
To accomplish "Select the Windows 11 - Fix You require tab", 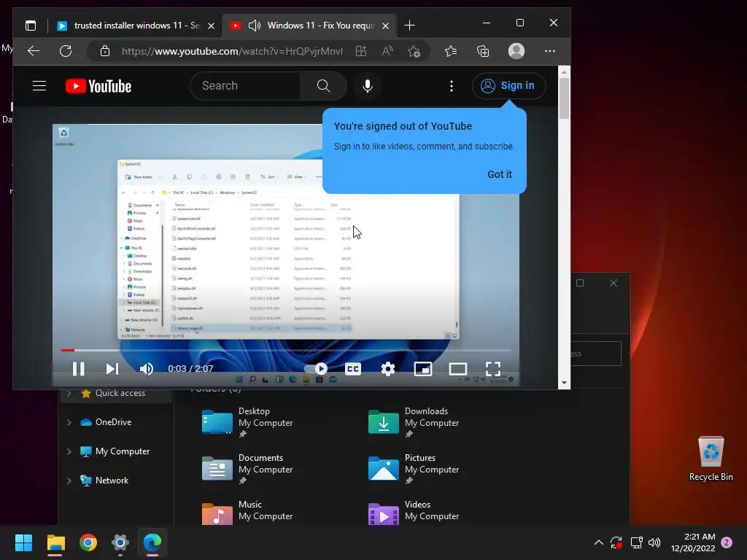I will (x=309, y=26).
